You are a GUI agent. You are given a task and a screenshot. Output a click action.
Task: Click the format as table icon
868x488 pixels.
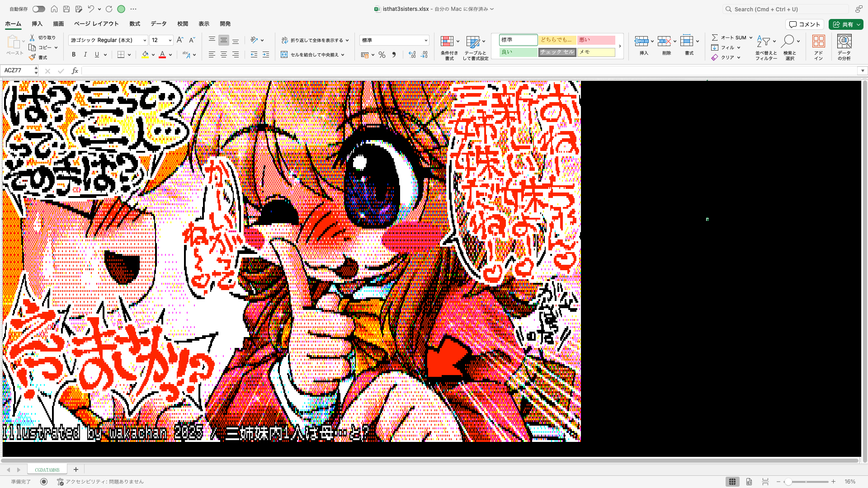(x=473, y=42)
